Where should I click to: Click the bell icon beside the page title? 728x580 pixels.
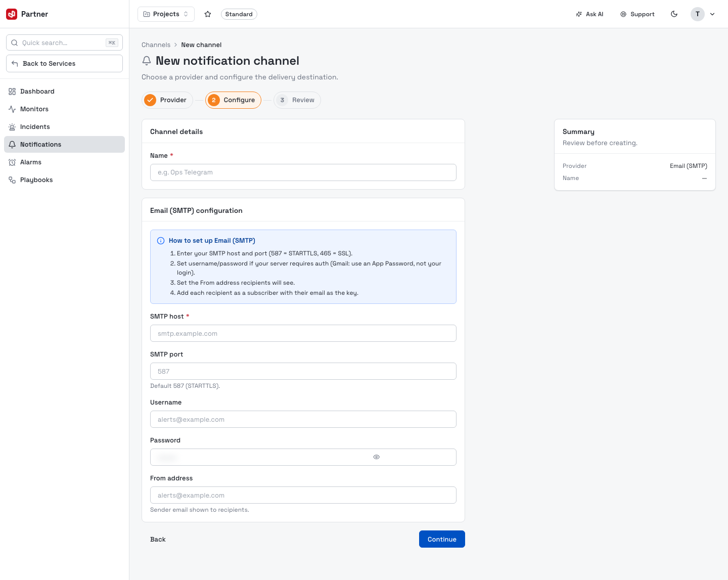coord(147,61)
